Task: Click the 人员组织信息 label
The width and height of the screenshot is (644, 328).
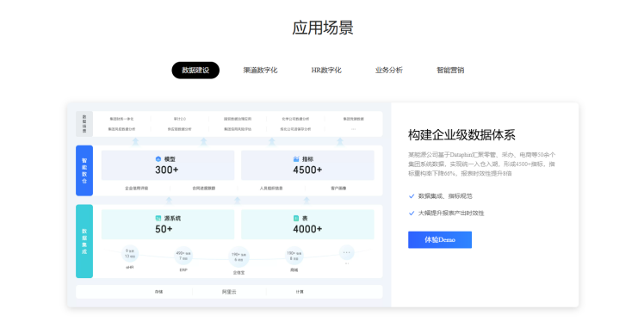Action: 271,189
